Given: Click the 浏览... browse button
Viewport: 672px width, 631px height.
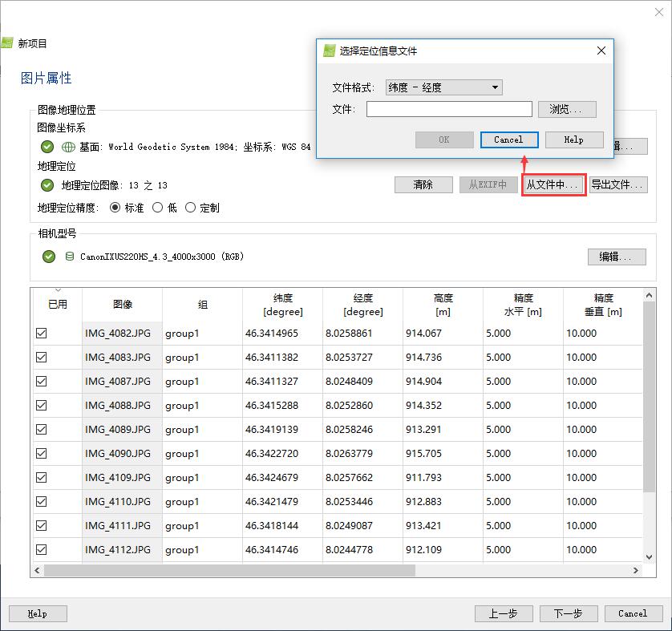Looking at the screenshot, I should [567, 109].
